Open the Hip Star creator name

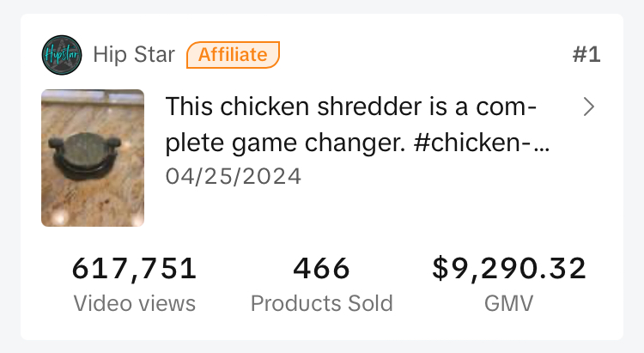tap(133, 56)
